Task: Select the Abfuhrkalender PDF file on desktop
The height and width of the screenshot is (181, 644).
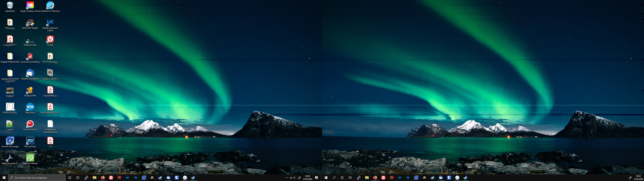Action: coord(50,107)
